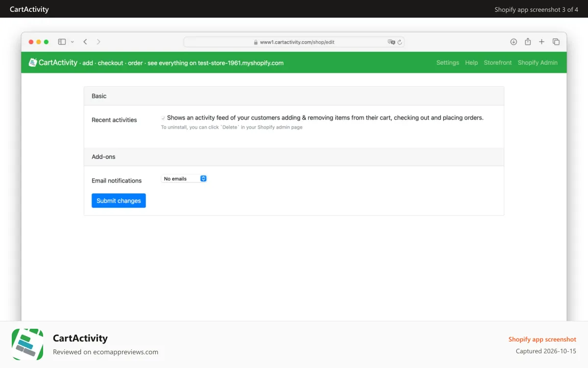Click the Submit changes button
Image resolution: width=588 pixels, height=368 pixels.
[x=119, y=201]
